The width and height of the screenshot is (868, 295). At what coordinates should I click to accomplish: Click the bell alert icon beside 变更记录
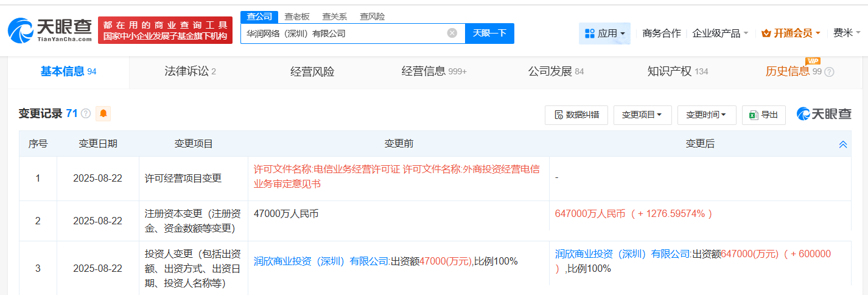(x=103, y=113)
